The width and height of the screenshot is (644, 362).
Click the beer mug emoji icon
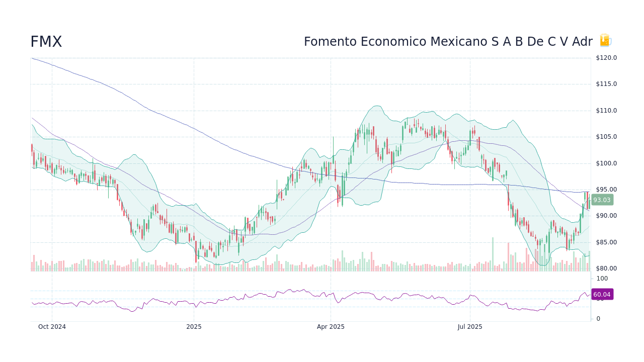tap(605, 40)
